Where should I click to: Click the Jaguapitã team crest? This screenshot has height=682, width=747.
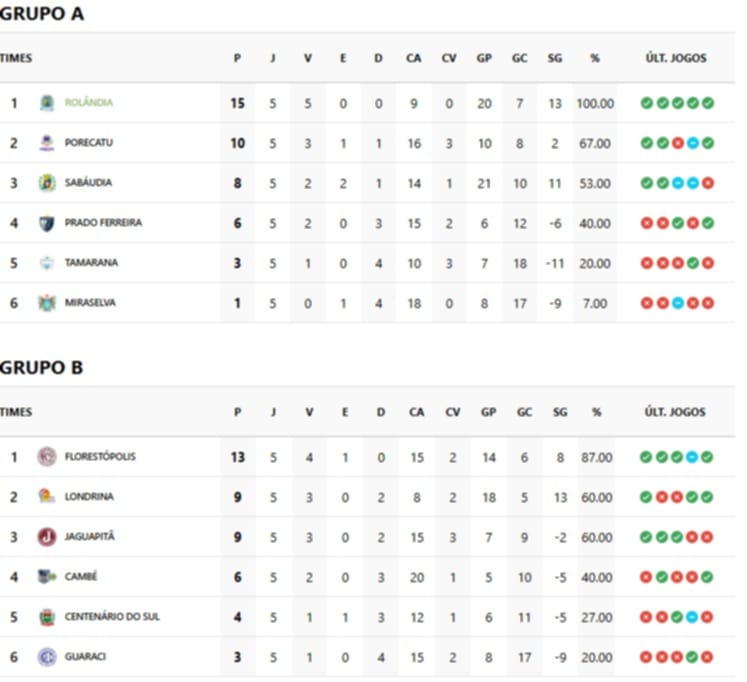47,537
